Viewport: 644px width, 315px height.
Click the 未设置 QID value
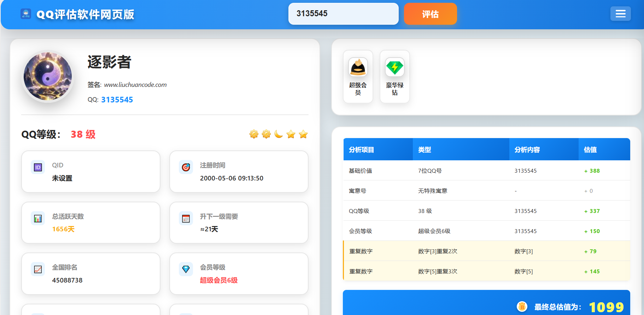(62, 178)
